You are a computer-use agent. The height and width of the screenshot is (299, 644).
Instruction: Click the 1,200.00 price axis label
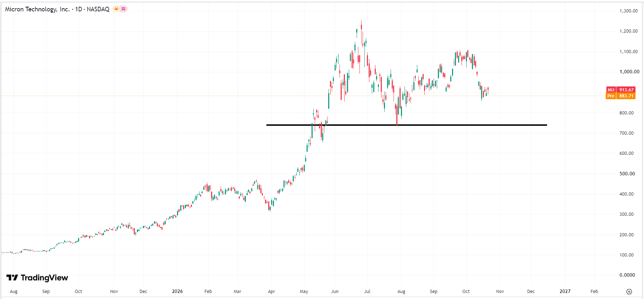coord(628,31)
